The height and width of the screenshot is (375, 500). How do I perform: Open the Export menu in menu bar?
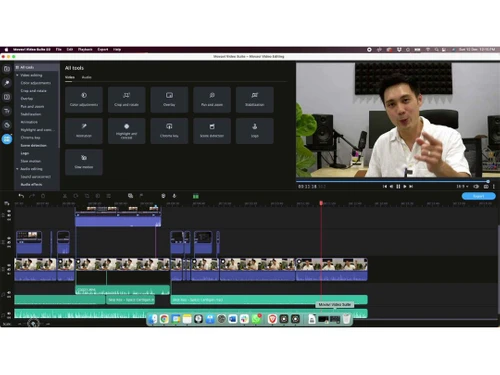[x=103, y=49]
